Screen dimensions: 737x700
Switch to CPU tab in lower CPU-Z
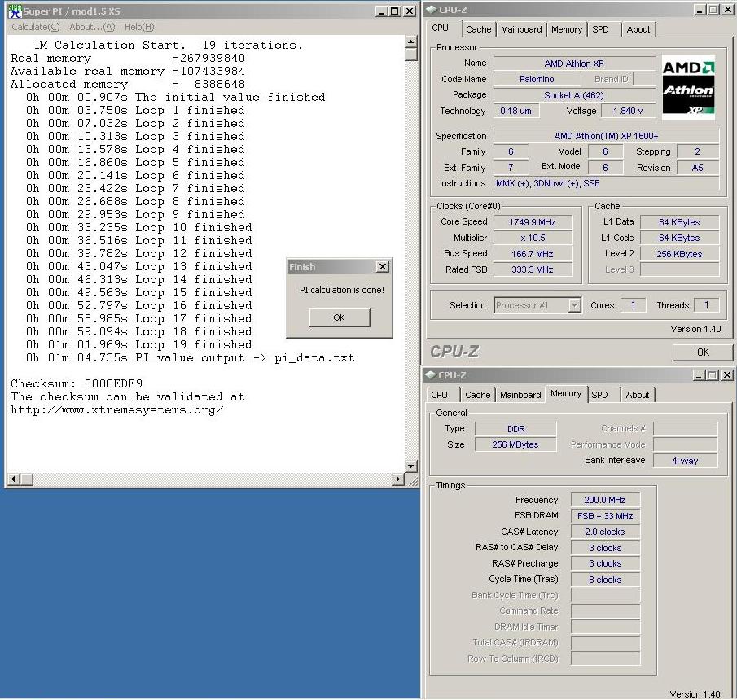coord(440,395)
